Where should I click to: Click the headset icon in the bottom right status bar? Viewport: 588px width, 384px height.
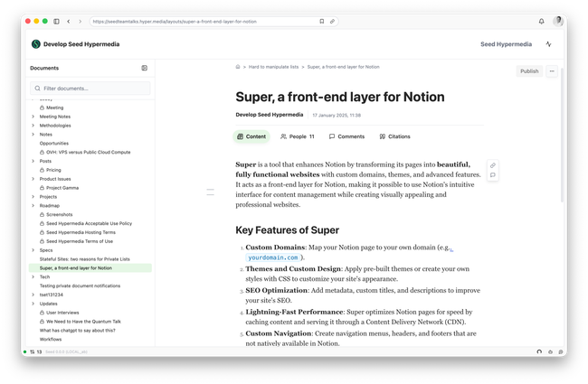coord(539,351)
